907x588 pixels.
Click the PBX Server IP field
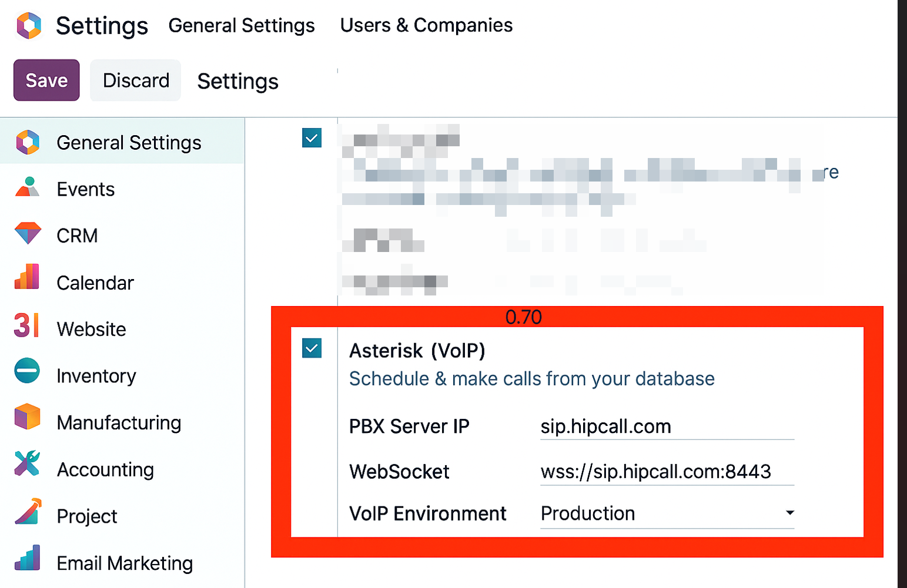click(x=667, y=426)
